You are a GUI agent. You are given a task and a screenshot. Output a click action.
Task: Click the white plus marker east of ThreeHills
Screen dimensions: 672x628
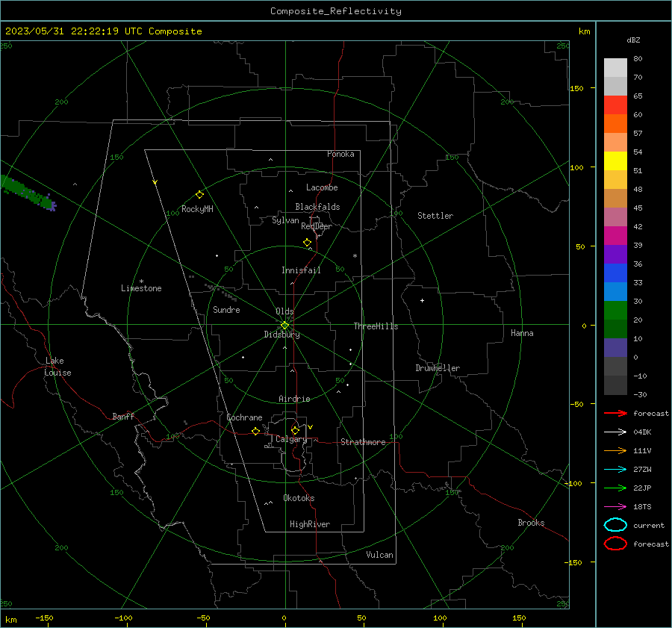click(422, 300)
